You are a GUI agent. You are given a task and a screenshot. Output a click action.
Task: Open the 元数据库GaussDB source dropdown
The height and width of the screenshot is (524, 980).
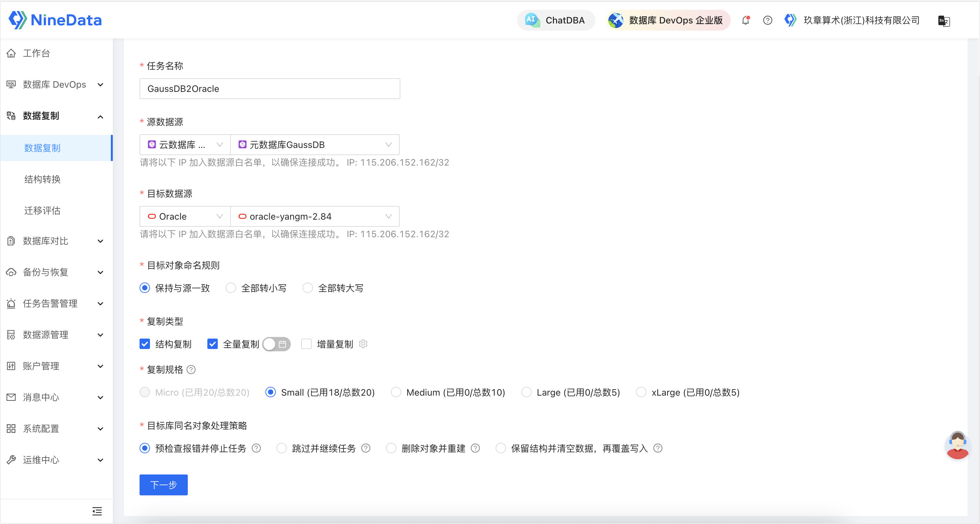315,145
